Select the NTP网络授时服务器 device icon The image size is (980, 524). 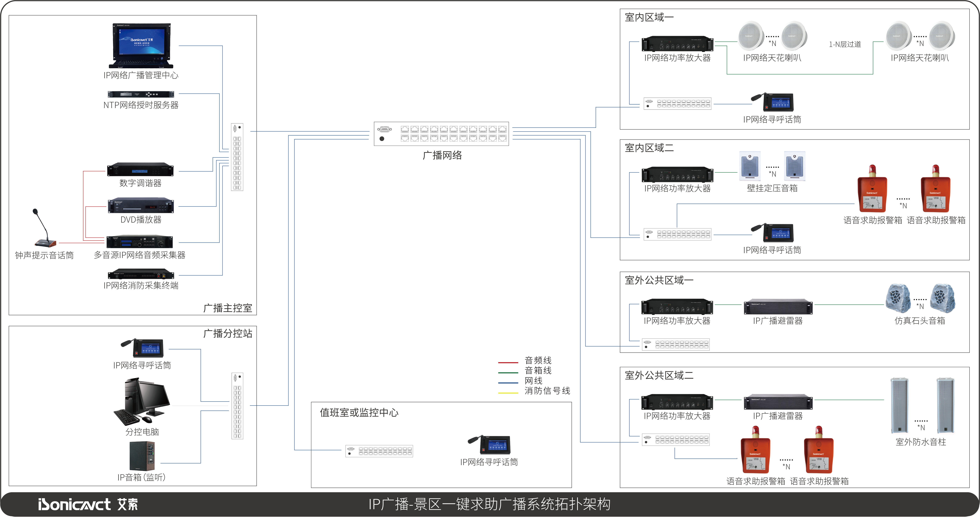pyautogui.click(x=141, y=94)
